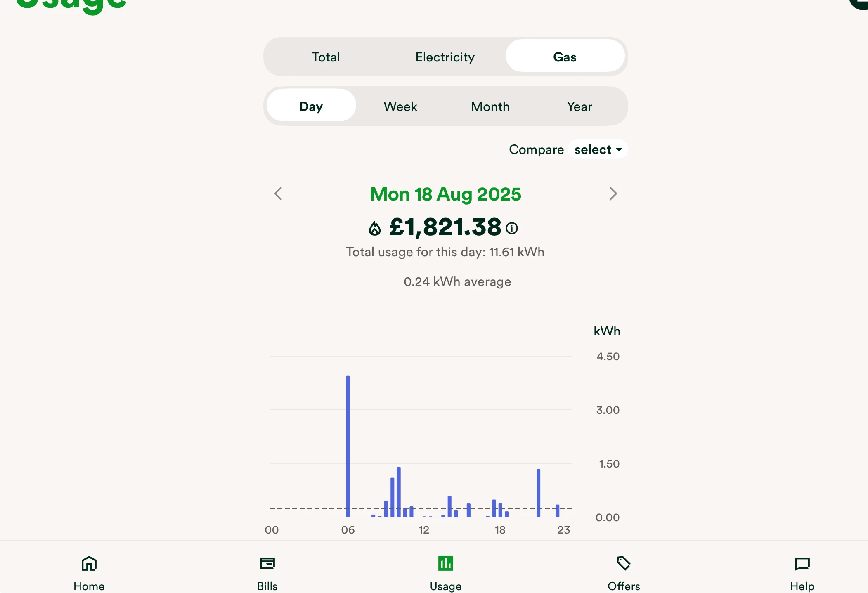Viewport: 868px width, 593px height.
Task: Click the Mon 18 Aug 2025 date heading
Action: pyautogui.click(x=445, y=194)
